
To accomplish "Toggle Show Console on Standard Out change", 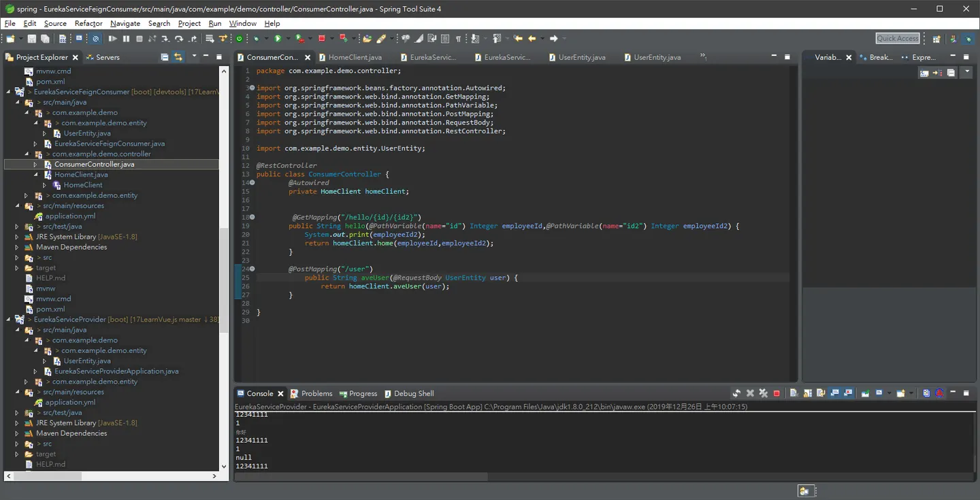I will click(x=835, y=393).
